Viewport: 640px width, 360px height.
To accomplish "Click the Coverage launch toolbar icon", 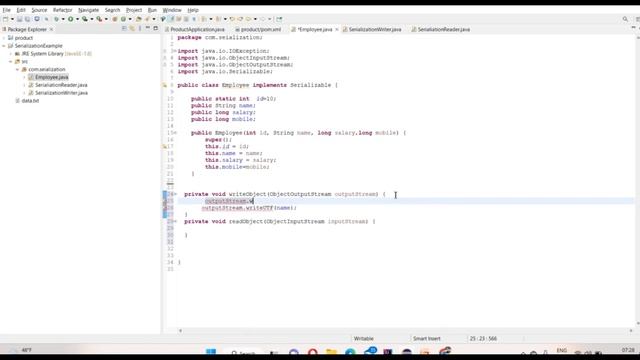I will (x=84, y=19).
